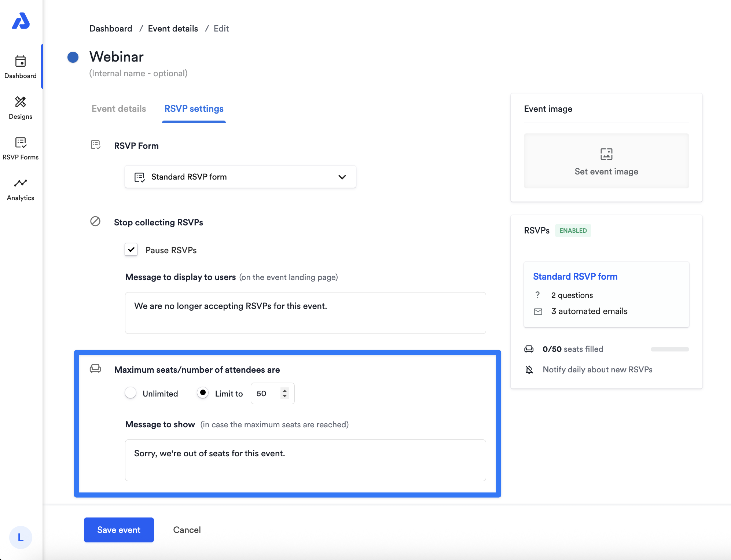Open Analytics from the sidebar
Screen dimensions: 731x560
coord(21,183)
